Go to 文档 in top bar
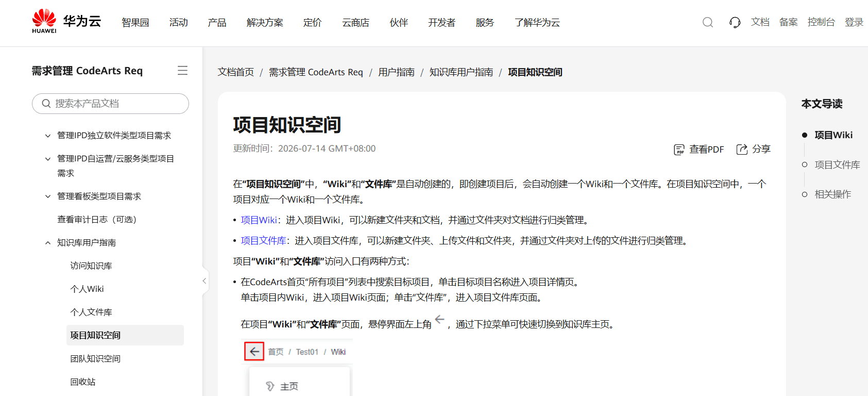Image resolution: width=868 pixels, height=396 pixels. 760,22
